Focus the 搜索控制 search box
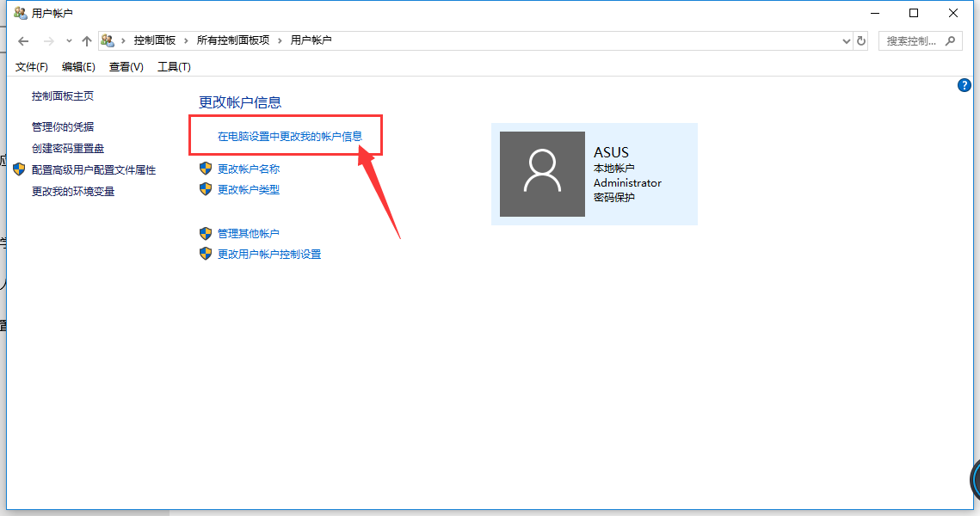 click(x=920, y=41)
